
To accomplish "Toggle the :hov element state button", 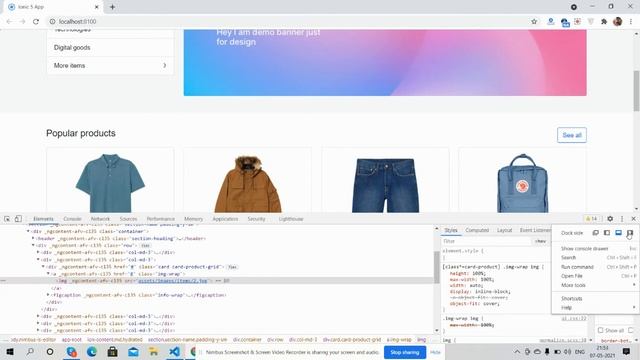I will pyautogui.click(x=540, y=241).
